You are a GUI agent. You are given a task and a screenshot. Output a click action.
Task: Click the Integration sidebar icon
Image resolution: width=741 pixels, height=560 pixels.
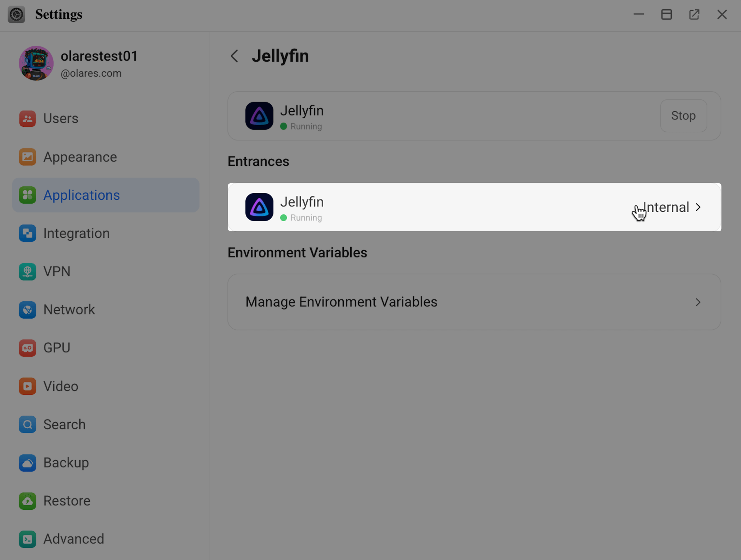pos(28,233)
